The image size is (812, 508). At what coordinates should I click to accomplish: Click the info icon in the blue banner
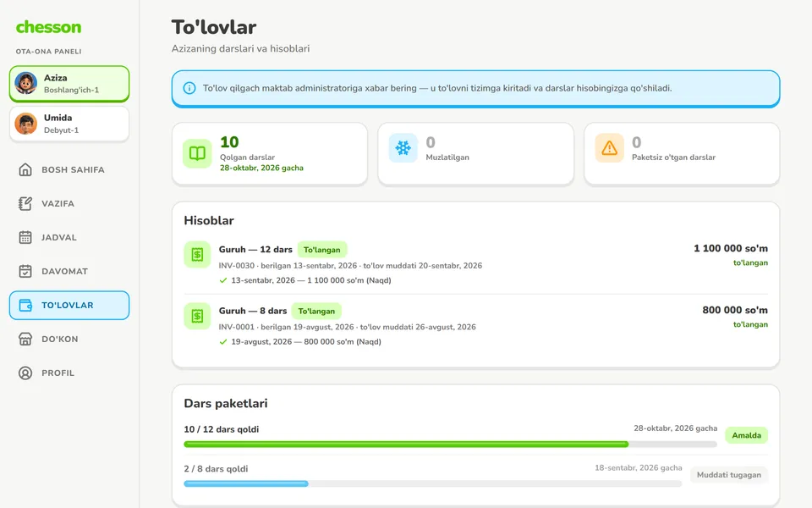[x=189, y=88]
